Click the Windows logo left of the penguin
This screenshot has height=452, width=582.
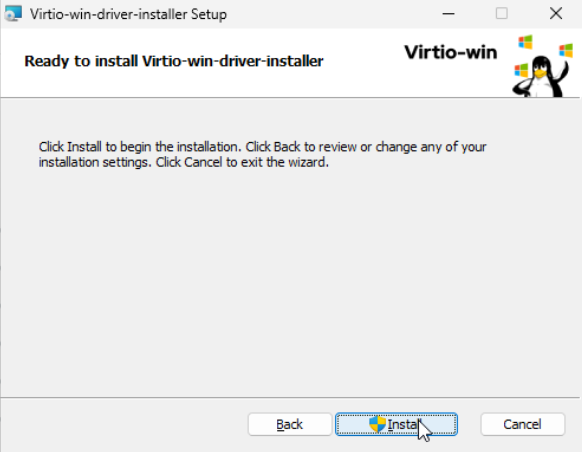pos(521,70)
